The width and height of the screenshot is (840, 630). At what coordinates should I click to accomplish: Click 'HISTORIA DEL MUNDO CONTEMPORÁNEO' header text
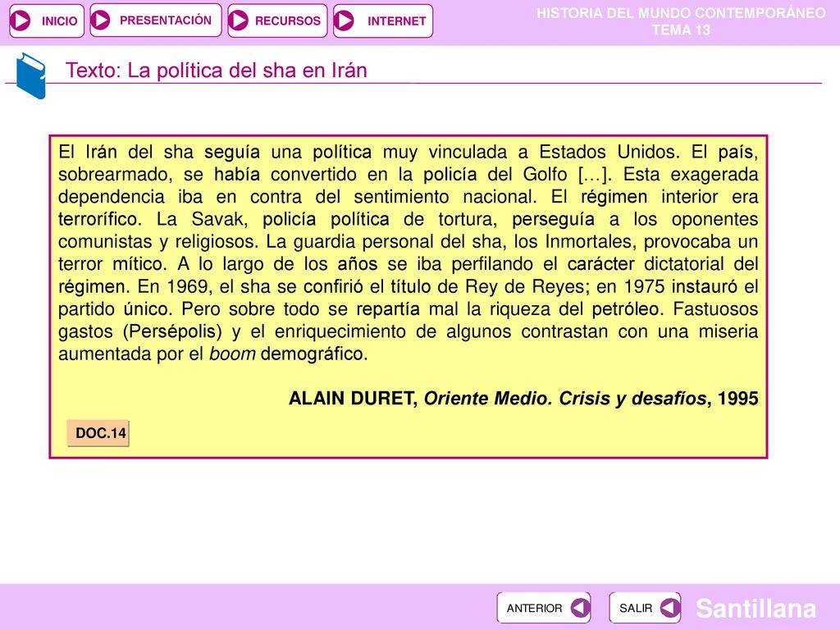681,13
